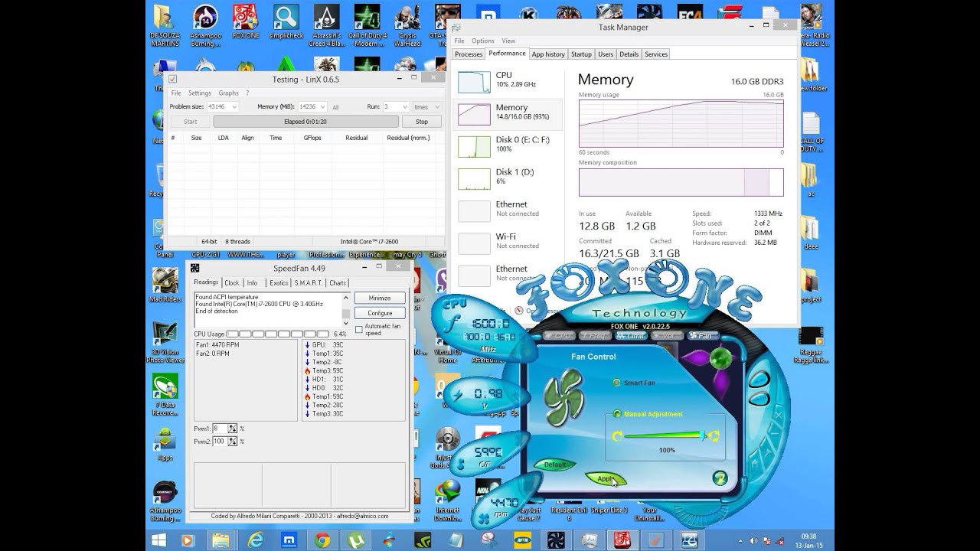
Task: Open Internet Explorer from the taskbar
Action: pos(253,540)
